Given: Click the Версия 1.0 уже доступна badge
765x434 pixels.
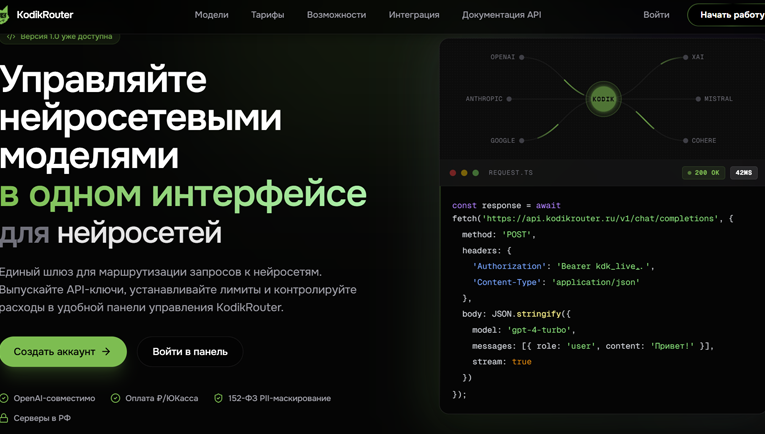Looking at the screenshot, I should [59, 37].
